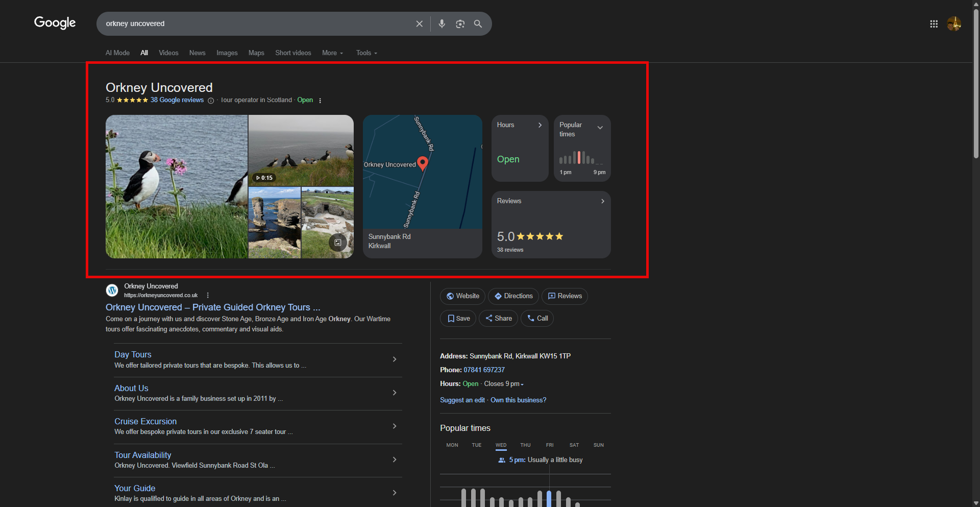Click the Orkney Uncovered panel heading

(159, 88)
